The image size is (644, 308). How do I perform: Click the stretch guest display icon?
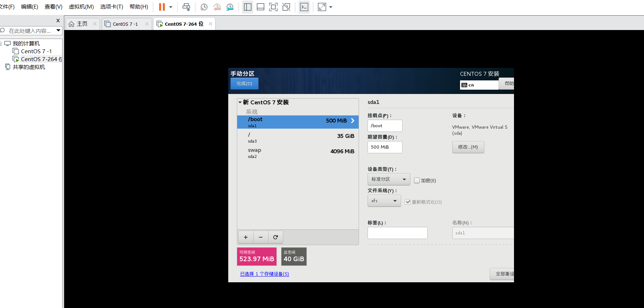coord(322,7)
